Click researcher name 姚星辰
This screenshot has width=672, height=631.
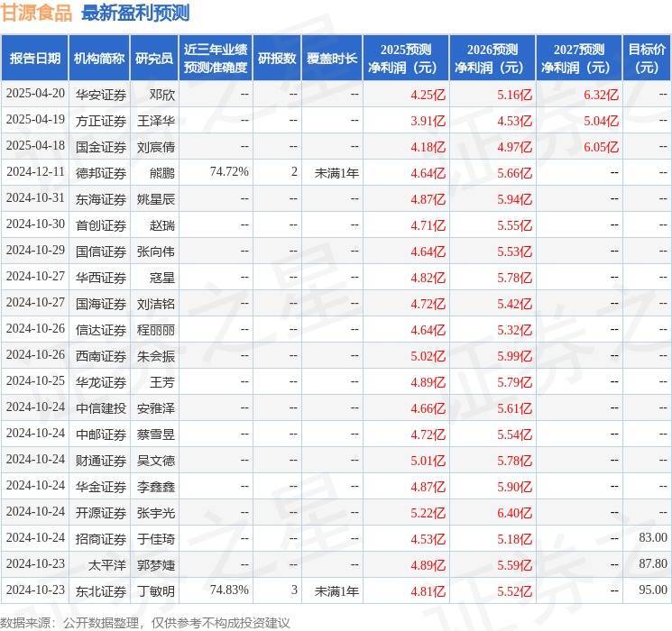[156, 199]
